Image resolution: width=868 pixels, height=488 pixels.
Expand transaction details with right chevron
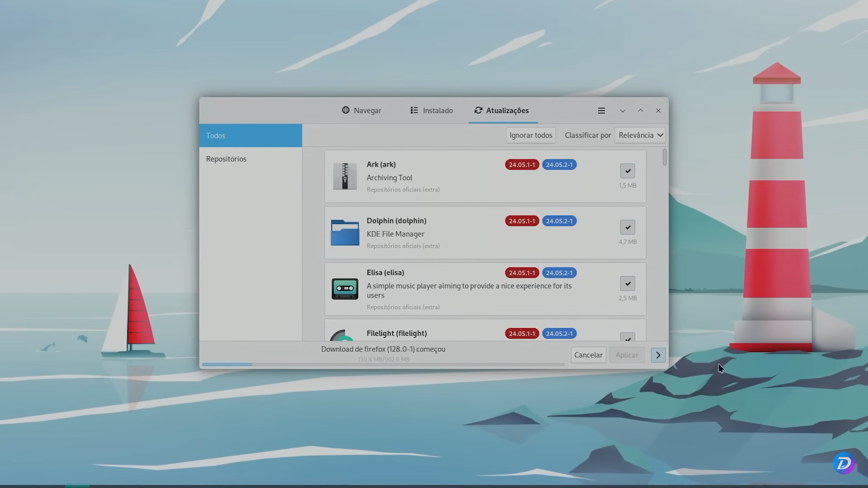[x=658, y=355]
